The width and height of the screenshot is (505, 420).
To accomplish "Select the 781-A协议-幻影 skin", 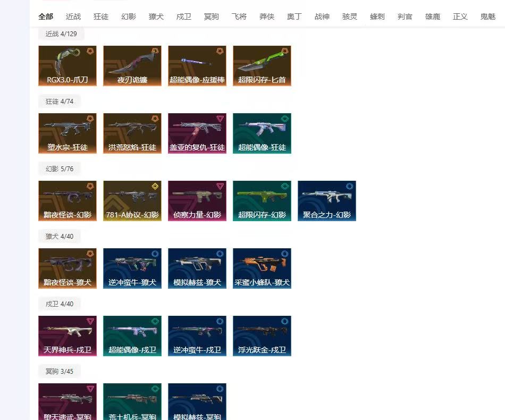I will tap(132, 200).
